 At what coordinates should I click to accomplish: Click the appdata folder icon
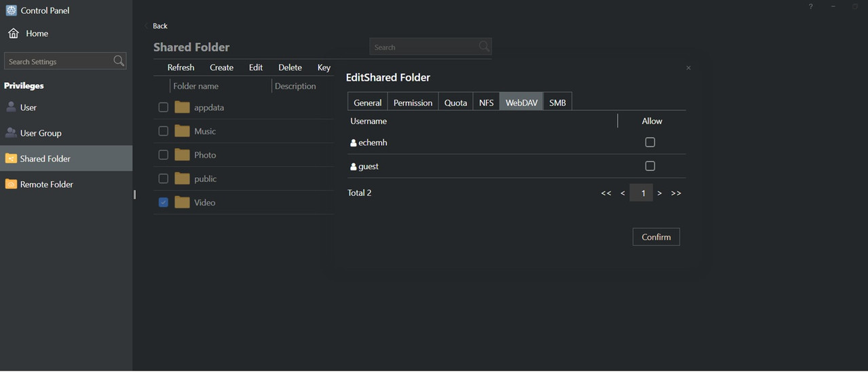[182, 107]
